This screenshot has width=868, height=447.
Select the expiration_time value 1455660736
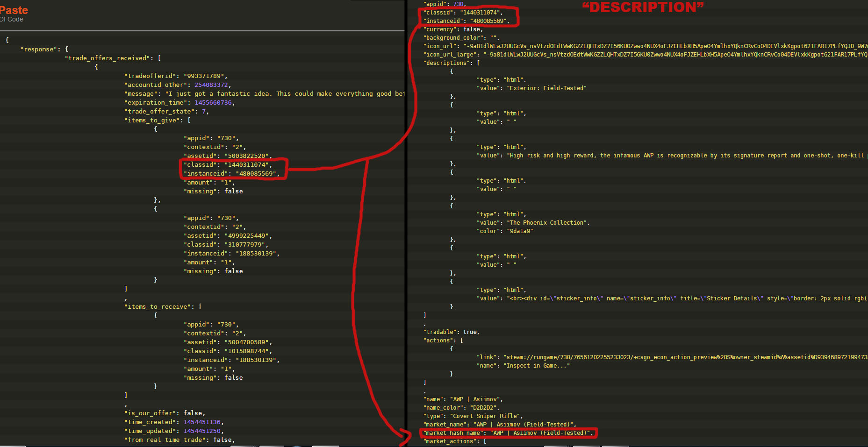[x=213, y=102]
